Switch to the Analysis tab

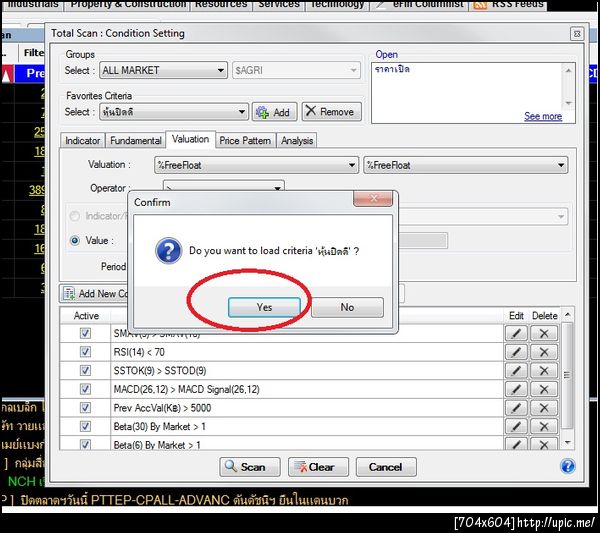point(297,141)
